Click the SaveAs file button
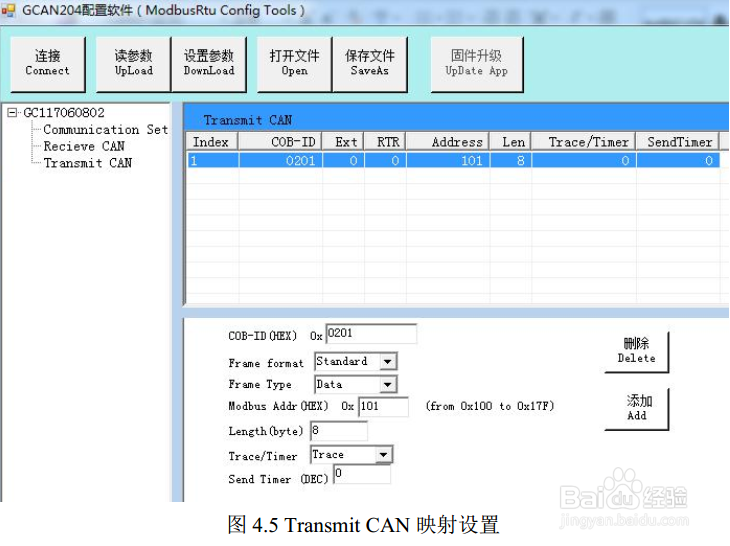The height and width of the screenshot is (546, 730). coord(370,64)
